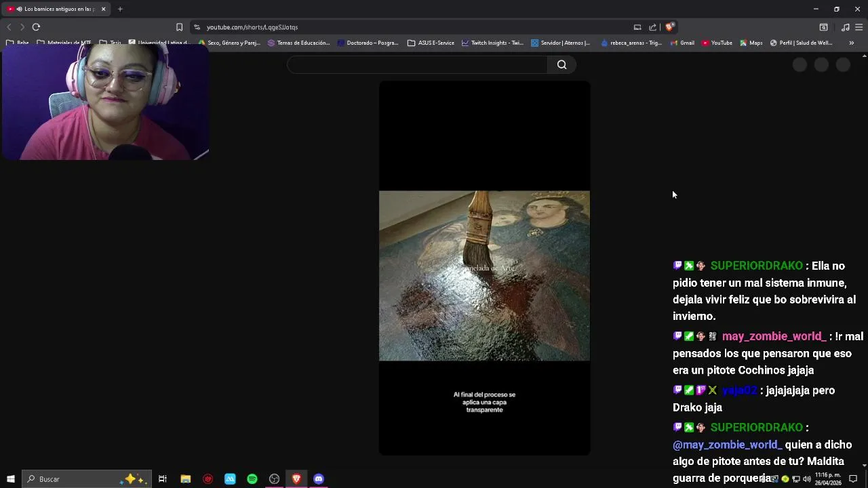Click the site settings icon in address bar

(197, 27)
